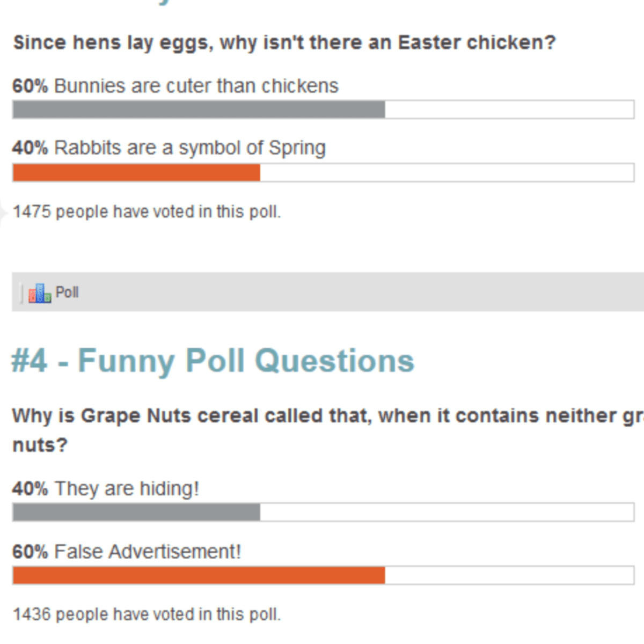Select the "They are hiding!" answer text

click(127, 489)
